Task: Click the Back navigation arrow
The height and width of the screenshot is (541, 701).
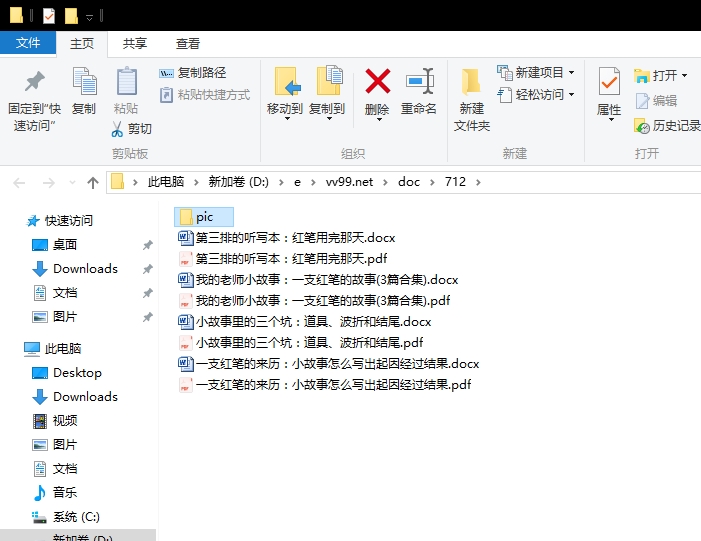Action: pos(19,182)
